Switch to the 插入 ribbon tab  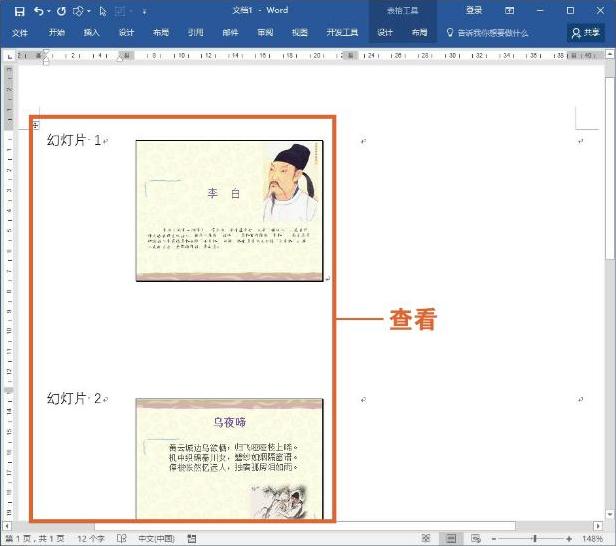coord(91,32)
